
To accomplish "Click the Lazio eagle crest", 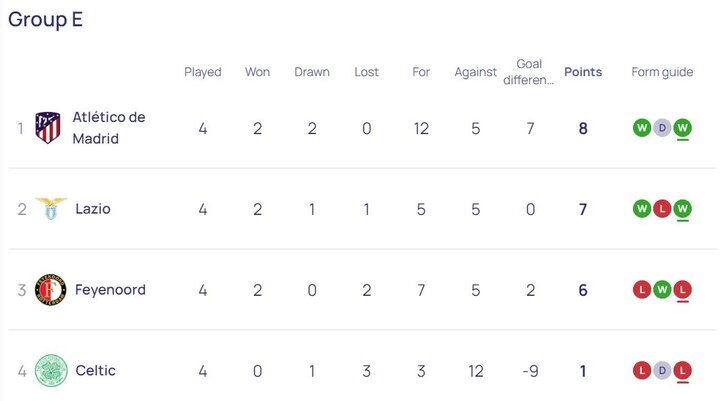I will pos(50,209).
